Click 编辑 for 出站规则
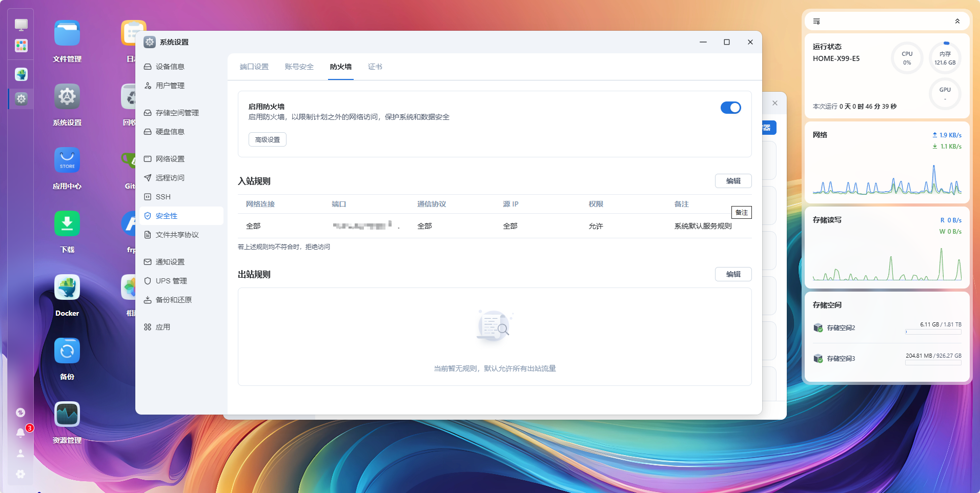The height and width of the screenshot is (493, 980). 733,274
